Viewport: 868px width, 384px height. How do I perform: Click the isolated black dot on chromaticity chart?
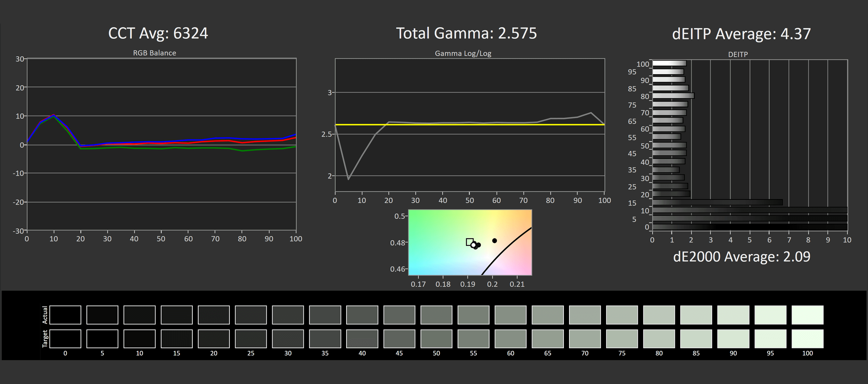tap(494, 240)
